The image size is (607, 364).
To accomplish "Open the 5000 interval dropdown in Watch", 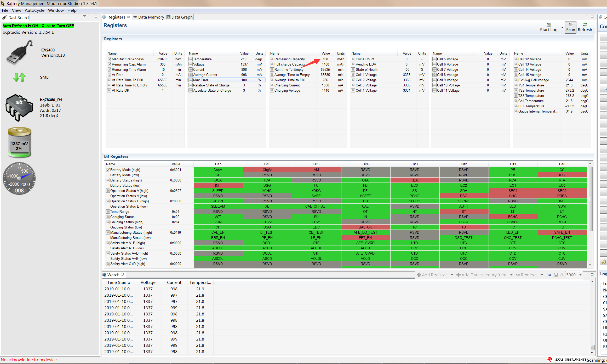I will 580,275.
